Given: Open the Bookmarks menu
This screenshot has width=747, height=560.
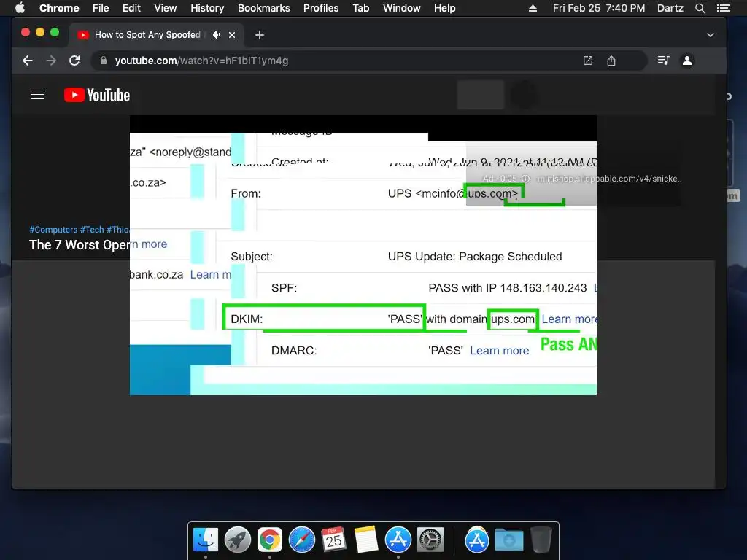Looking at the screenshot, I should (x=264, y=8).
